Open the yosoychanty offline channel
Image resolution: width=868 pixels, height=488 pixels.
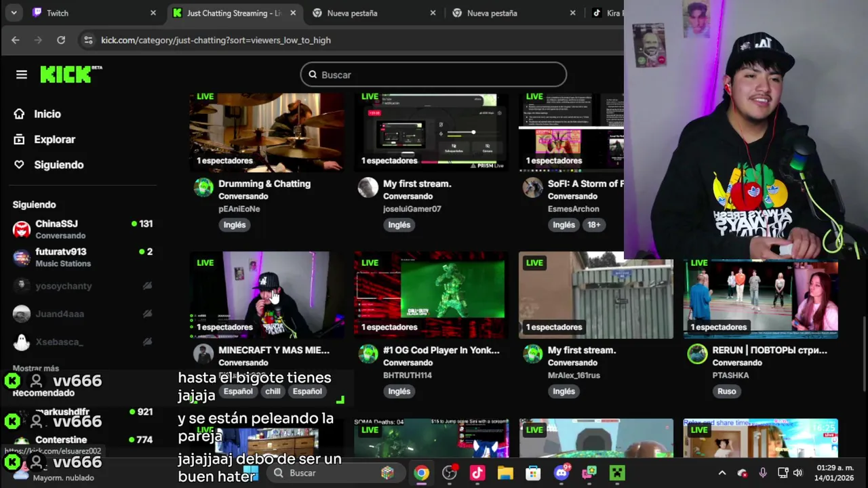click(83, 286)
